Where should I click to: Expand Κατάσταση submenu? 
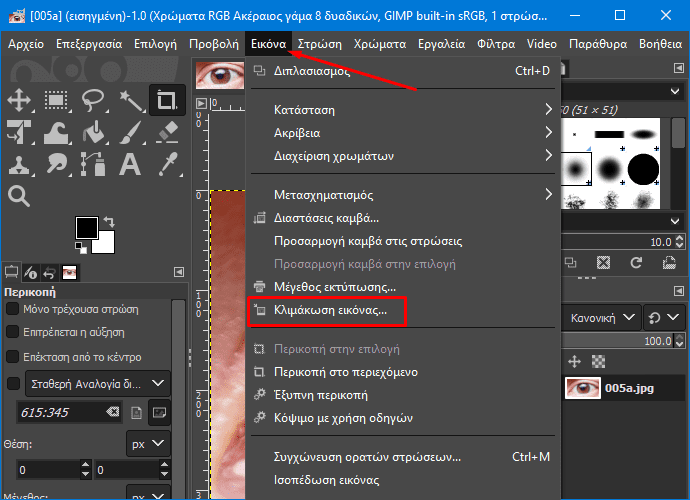coord(402,110)
